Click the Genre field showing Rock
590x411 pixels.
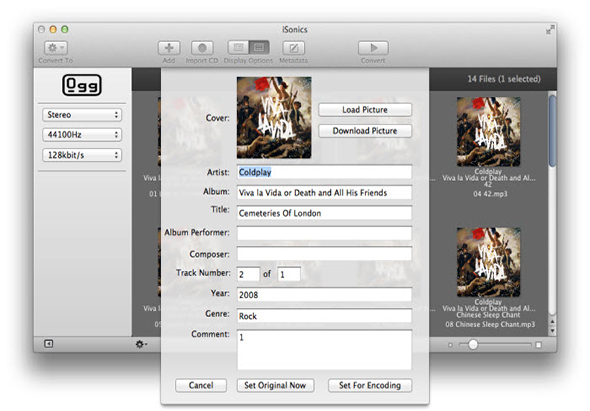324,316
